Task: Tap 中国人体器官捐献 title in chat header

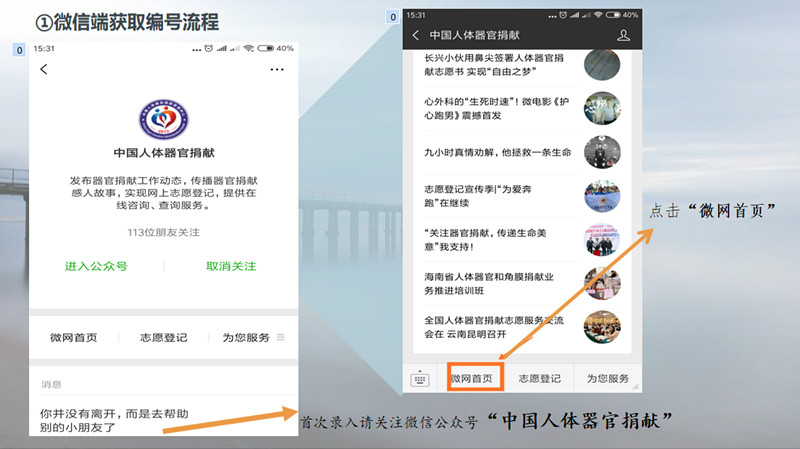Action: pyautogui.click(x=474, y=35)
